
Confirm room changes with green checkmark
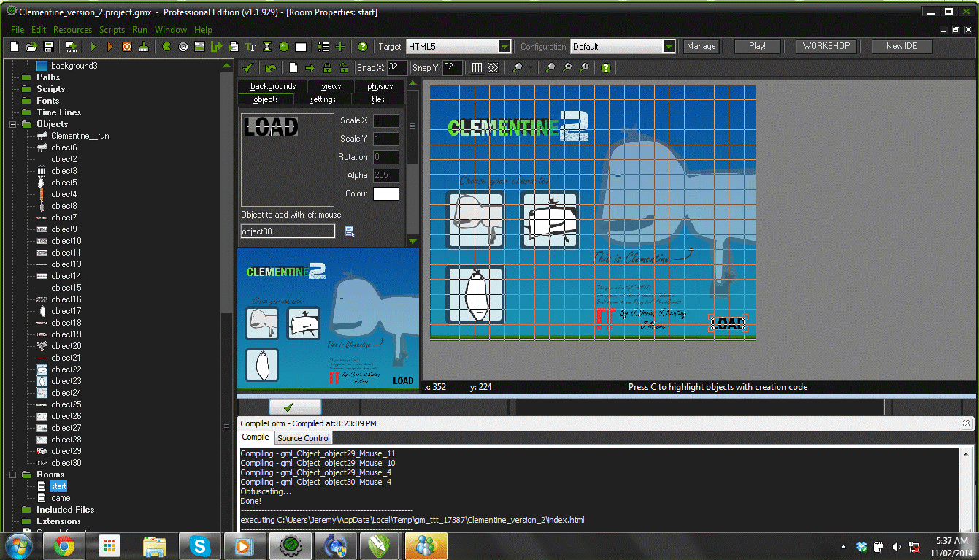coord(248,67)
